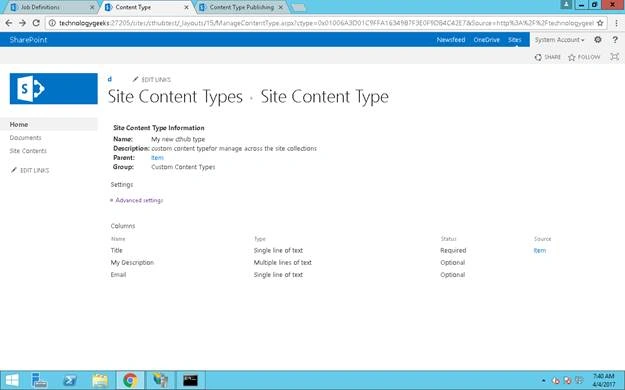
Task: Follow the site with the star icon
Action: (584, 57)
